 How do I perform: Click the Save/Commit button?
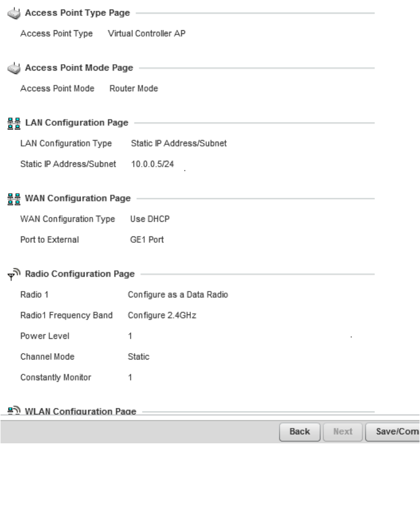[x=393, y=432]
